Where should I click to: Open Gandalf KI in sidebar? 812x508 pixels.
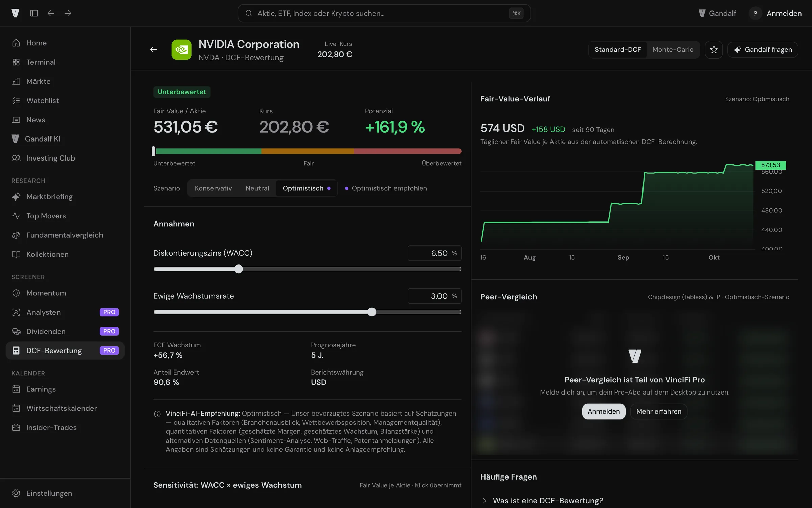coord(65,139)
